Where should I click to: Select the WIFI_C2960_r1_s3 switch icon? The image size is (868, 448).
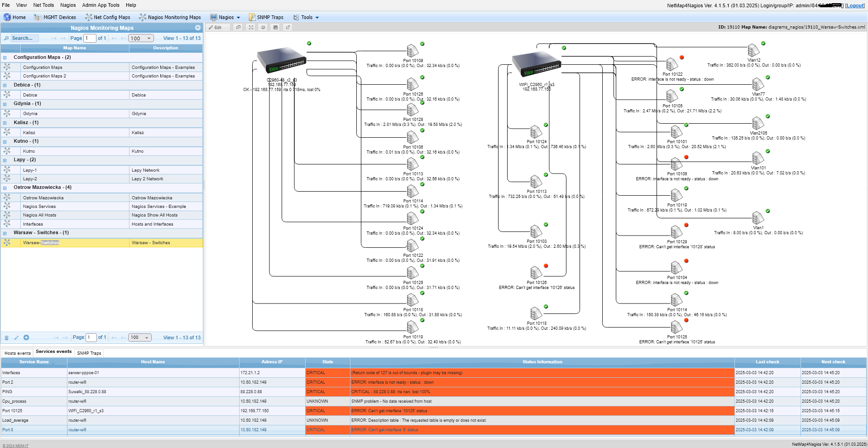[536, 64]
